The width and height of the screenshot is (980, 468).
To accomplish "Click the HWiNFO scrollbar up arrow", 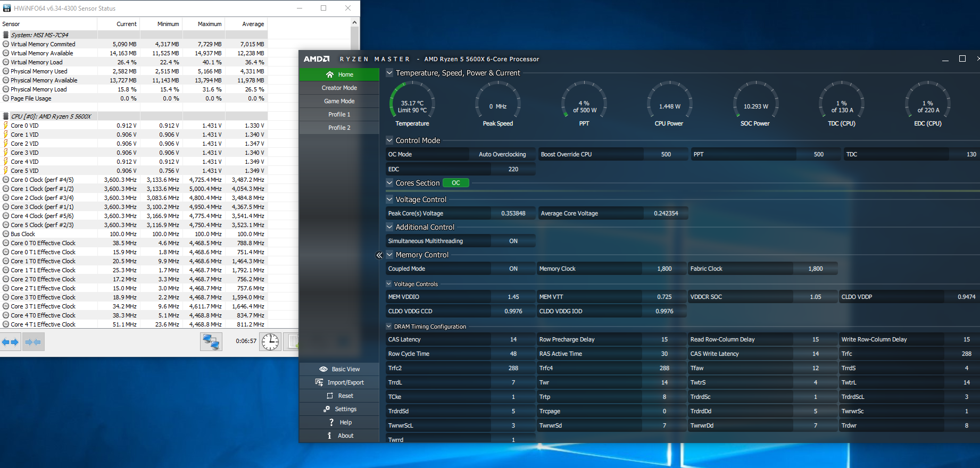I will (355, 22).
